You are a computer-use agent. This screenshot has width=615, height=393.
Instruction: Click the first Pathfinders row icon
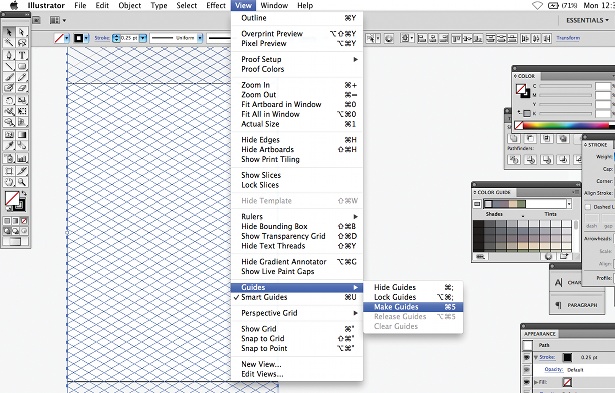pyautogui.click(x=514, y=159)
